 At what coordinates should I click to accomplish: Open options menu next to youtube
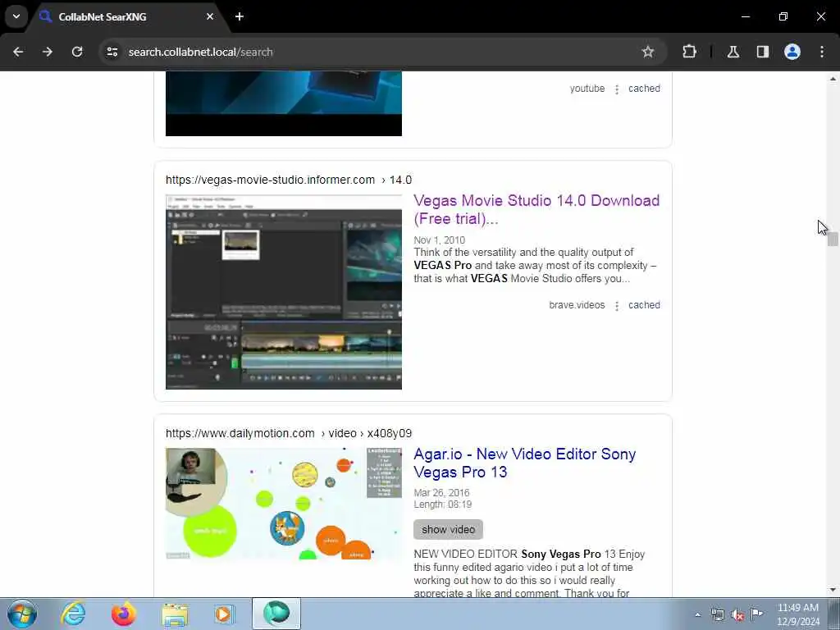point(617,89)
